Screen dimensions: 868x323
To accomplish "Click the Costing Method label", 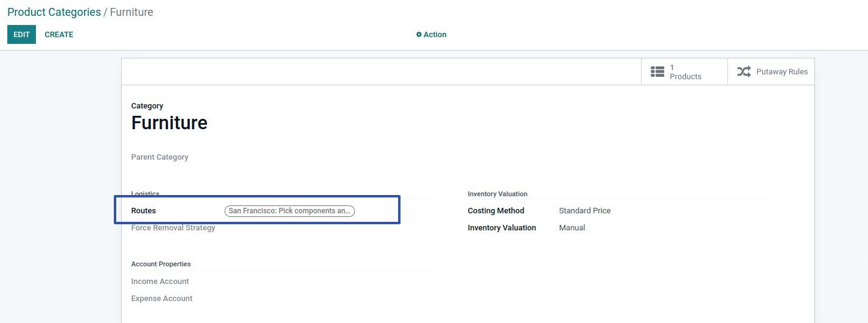I will coord(495,211).
